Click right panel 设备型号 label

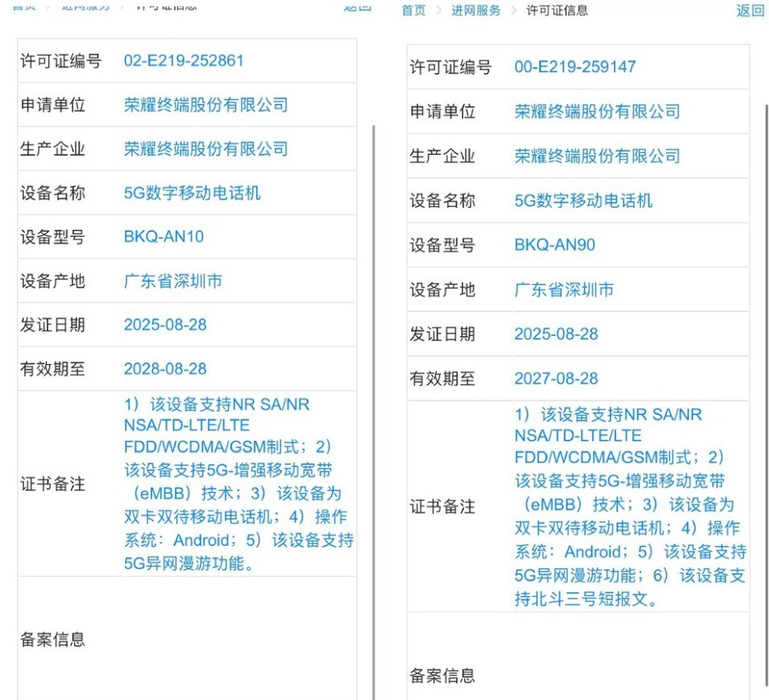coord(442,245)
